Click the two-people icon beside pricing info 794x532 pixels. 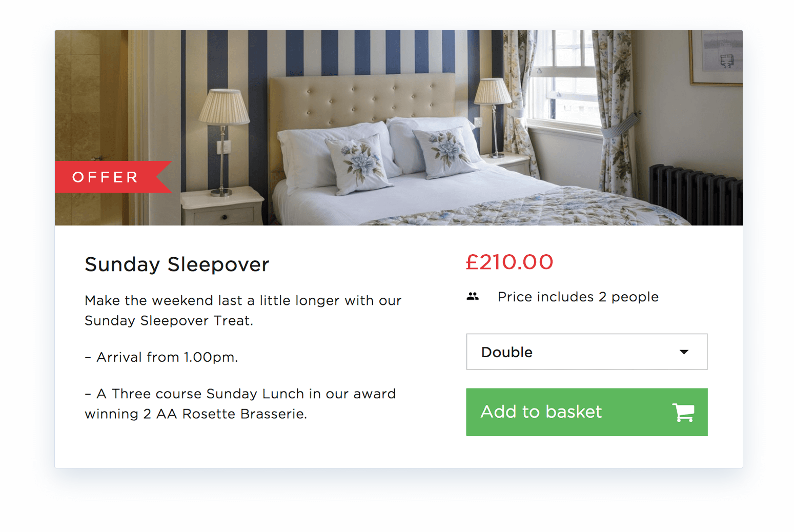point(473,296)
